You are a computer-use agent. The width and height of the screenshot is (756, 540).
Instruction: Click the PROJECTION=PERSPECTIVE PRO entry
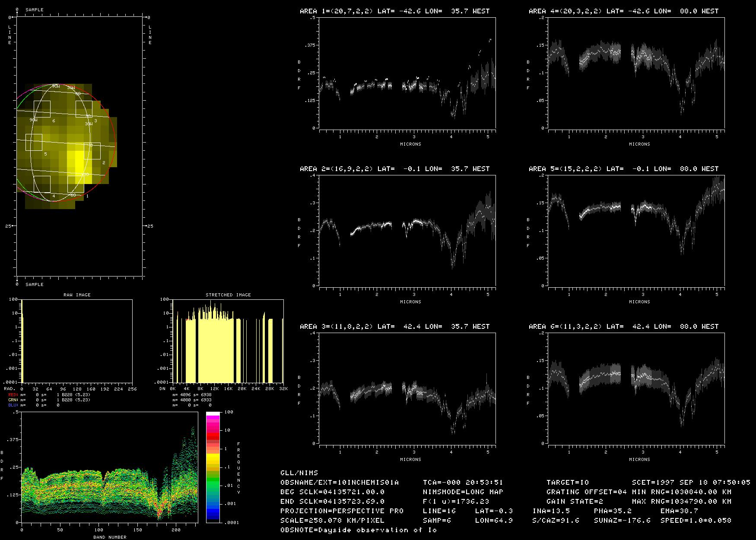[x=342, y=511]
